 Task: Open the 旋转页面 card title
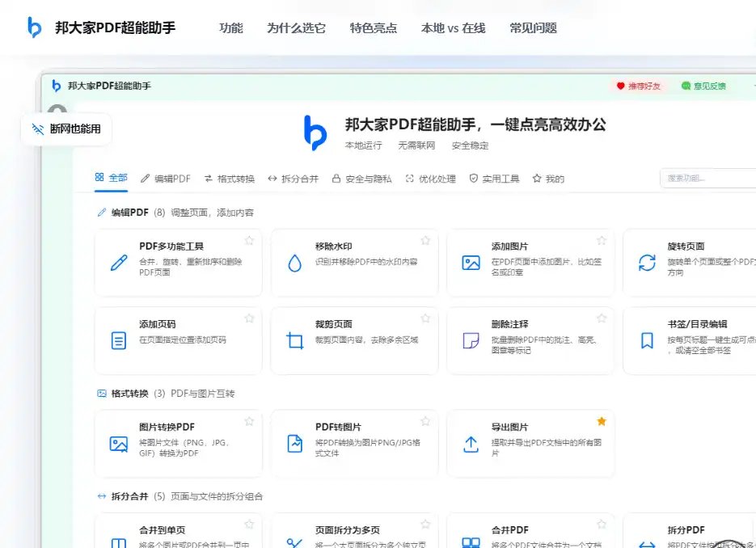pyautogui.click(x=686, y=247)
